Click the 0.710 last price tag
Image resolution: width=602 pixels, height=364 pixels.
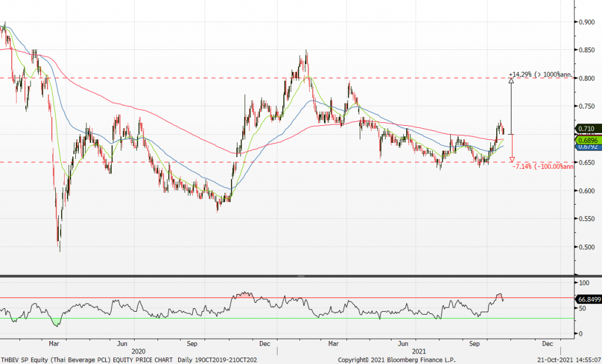coord(587,129)
